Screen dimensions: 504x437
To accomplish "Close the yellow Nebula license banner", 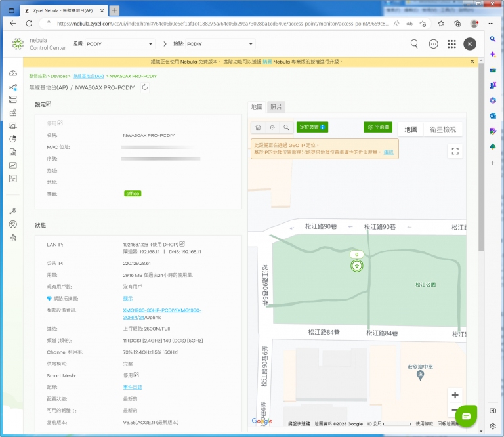I will (x=472, y=62).
